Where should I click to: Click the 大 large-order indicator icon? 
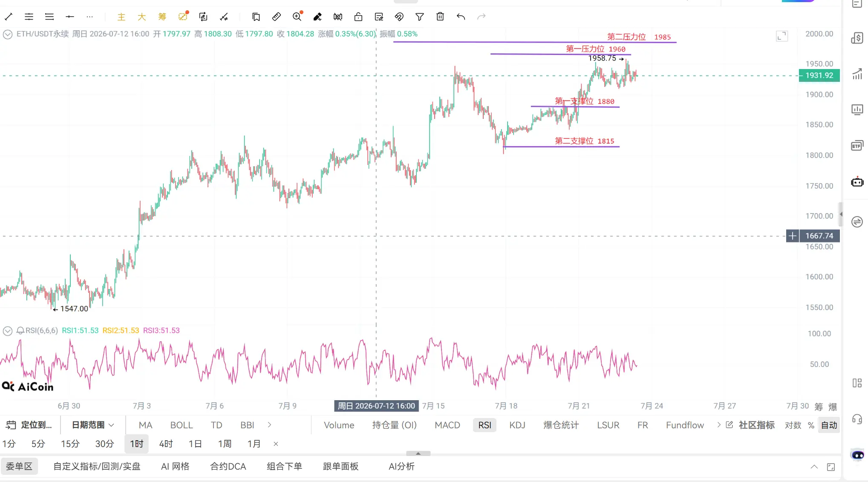pos(142,17)
